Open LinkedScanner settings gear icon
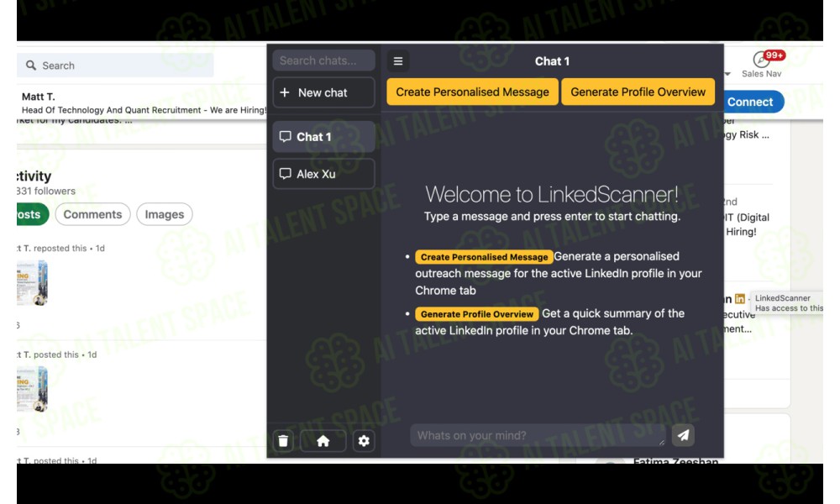This screenshot has width=840, height=504. [364, 441]
